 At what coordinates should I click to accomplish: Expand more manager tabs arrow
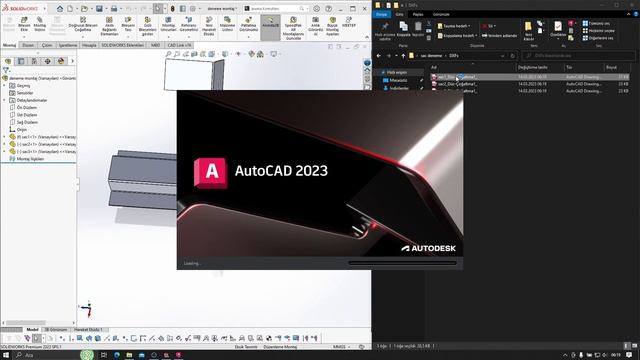coord(72,61)
